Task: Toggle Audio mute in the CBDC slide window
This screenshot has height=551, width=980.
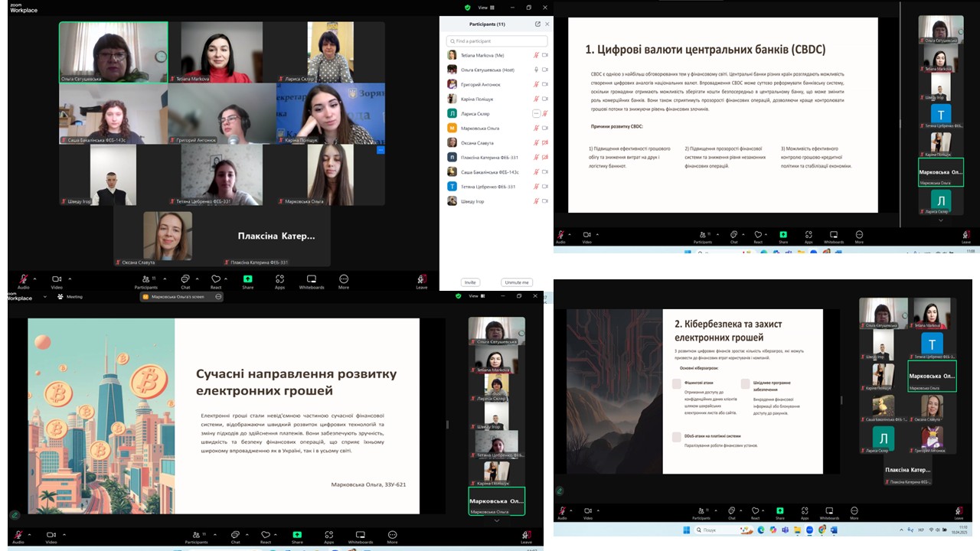Action: tap(560, 236)
